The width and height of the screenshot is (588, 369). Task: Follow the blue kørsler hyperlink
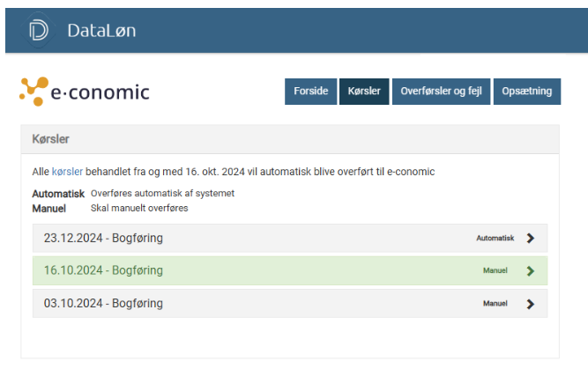(x=67, y=172)
